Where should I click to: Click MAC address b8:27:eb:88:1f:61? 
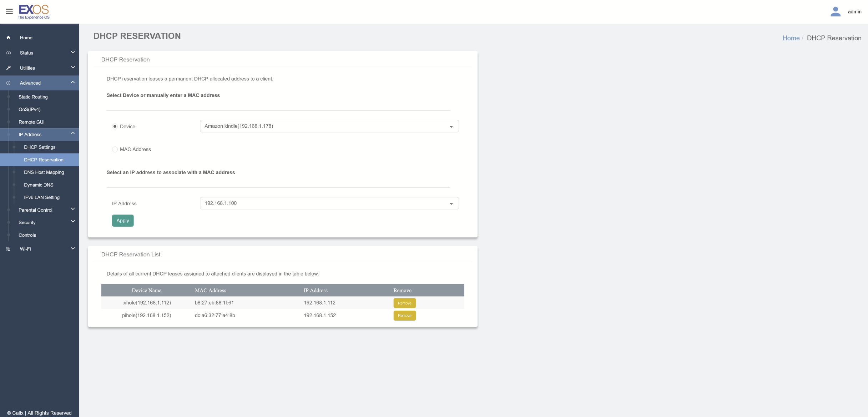214,303
